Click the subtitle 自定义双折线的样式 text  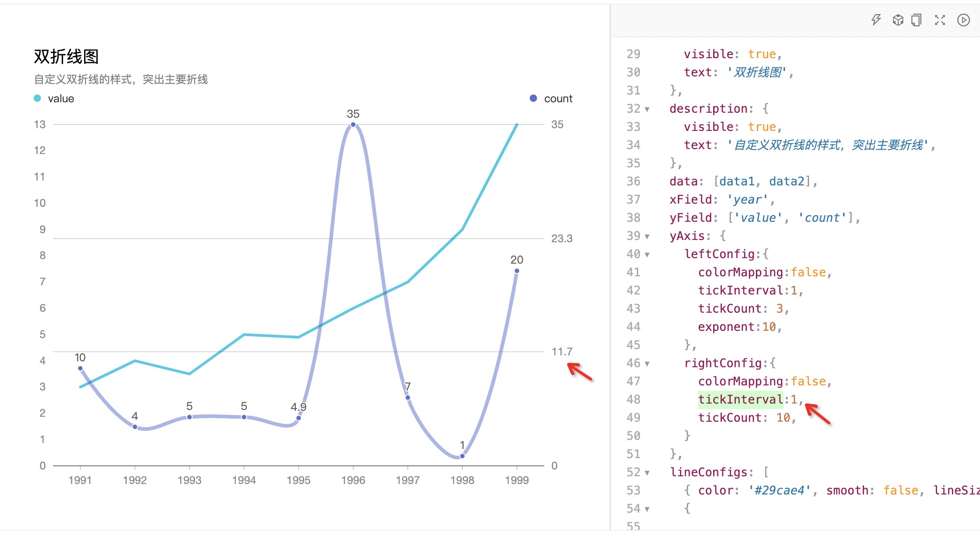pyautogui.click(x=120, y=80)
